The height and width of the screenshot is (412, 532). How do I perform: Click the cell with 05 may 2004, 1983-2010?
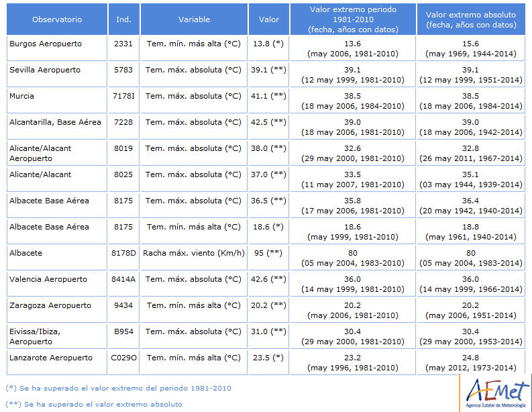353,258
